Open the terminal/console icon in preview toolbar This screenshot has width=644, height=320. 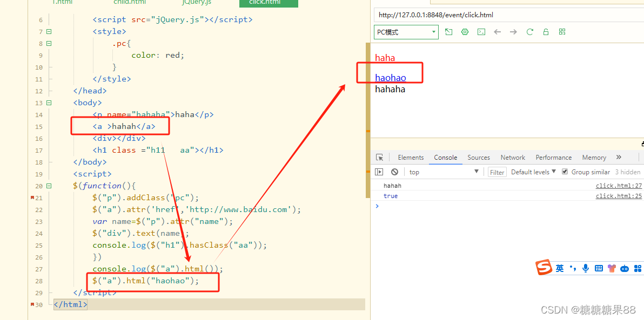coord(481,32)
